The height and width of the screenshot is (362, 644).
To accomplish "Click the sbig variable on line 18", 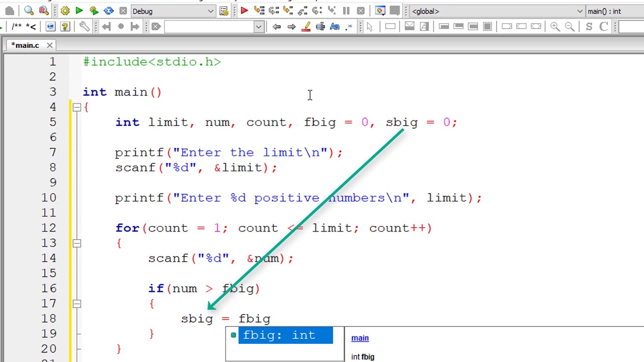I will coord(197,319).
